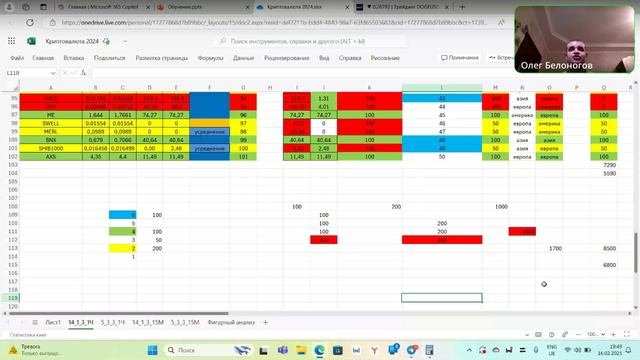Switch to the Главная ribbon tab
This screenshot has height=360, width=640.
[43, 58]
